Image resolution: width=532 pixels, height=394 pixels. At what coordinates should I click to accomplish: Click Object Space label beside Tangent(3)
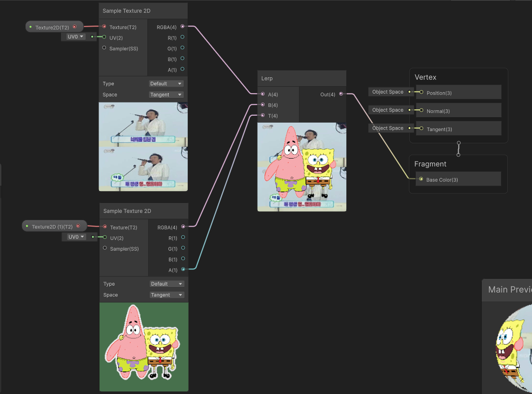[388, 128]
